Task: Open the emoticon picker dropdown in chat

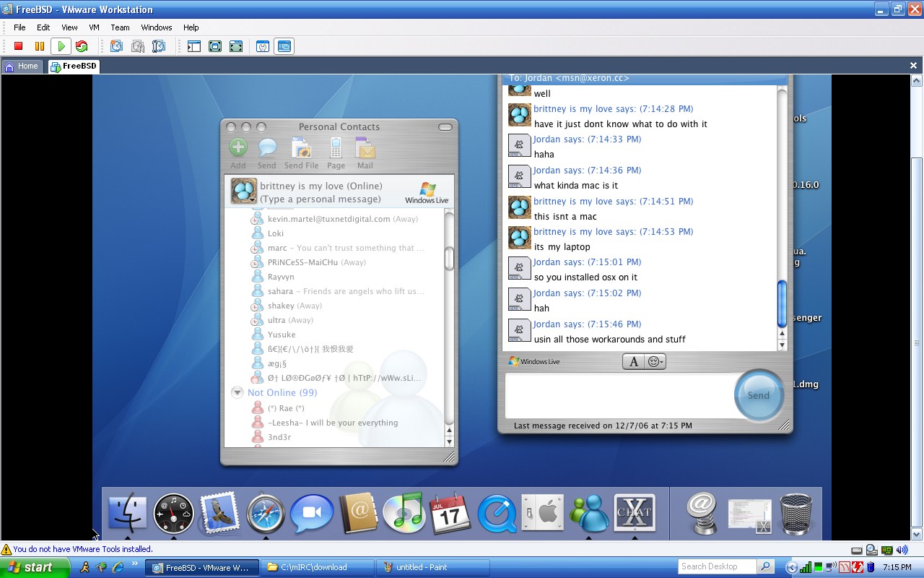Action: click(x=655, y=362)
